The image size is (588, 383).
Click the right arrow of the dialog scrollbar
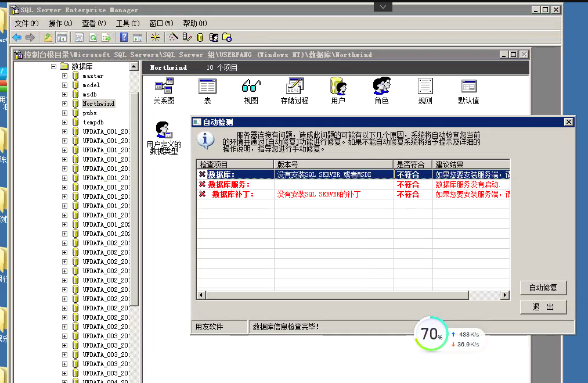505,295
